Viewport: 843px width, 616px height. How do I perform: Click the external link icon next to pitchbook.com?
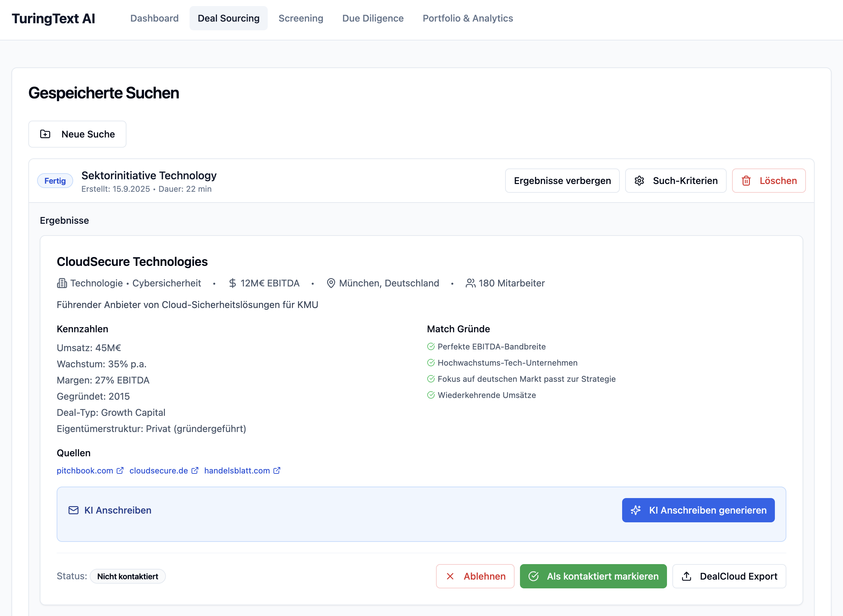point(120,470)
